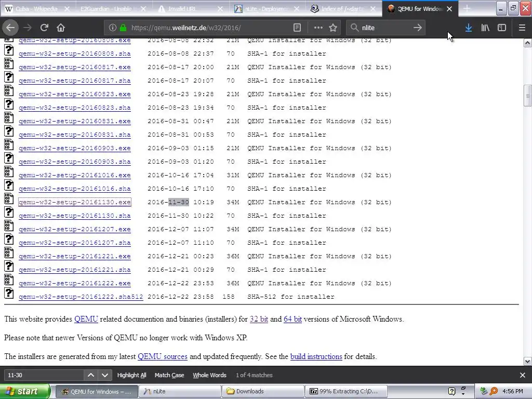Bookmark this page with the star icon
The image size is (532, 399).
click(333, 28)
